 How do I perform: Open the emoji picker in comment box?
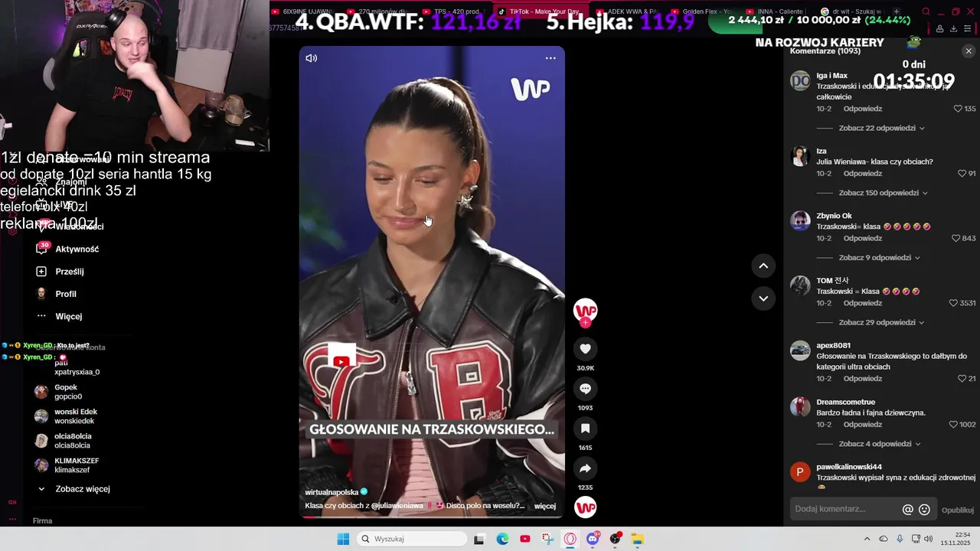(924, 510)
